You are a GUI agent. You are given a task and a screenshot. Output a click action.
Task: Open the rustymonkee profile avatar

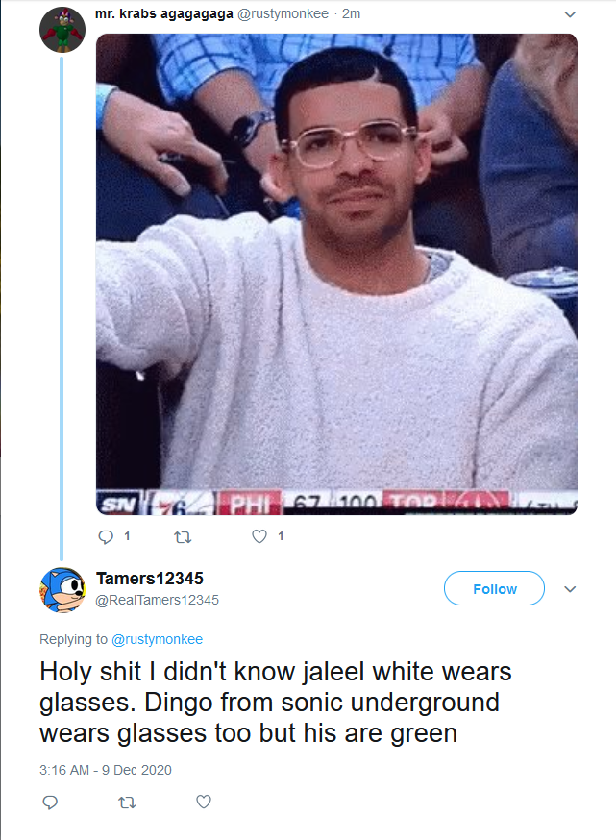[x=62, y=30]
